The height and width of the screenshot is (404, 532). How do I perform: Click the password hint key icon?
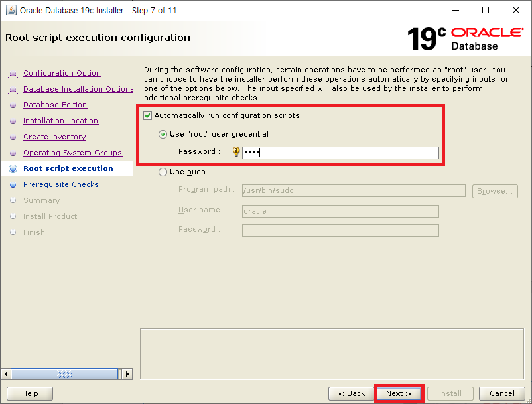[235, 152]
